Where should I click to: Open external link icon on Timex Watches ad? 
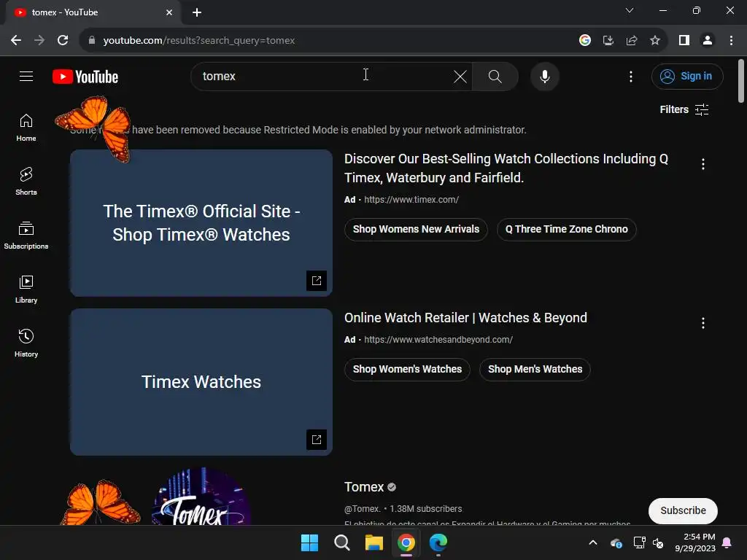tap(317, 440)
